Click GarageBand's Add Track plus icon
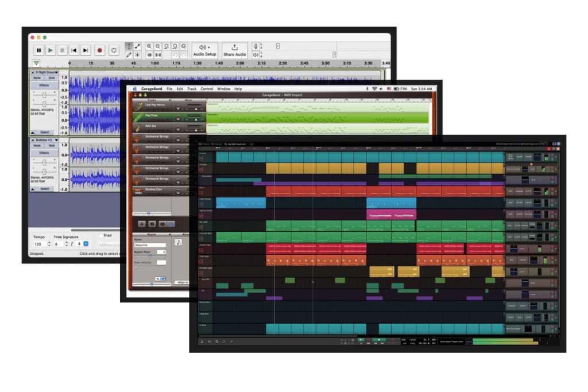This screenshot has height=392, width=588. coord(141,224)
